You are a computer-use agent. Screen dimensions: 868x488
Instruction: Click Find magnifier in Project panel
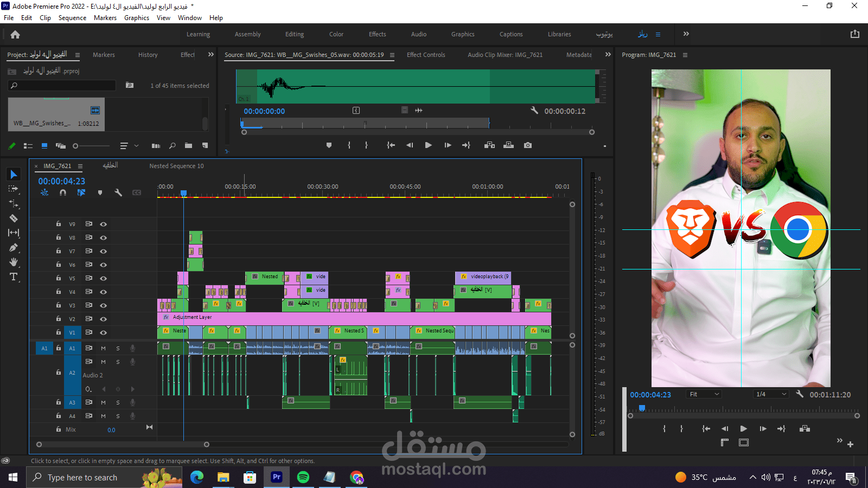point(173,146)
